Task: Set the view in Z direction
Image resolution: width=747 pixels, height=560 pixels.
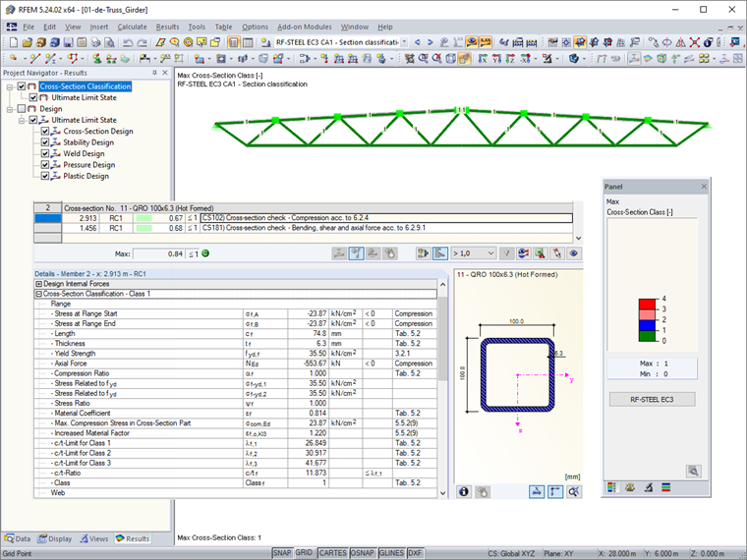Action: click(x=511, y=59)
